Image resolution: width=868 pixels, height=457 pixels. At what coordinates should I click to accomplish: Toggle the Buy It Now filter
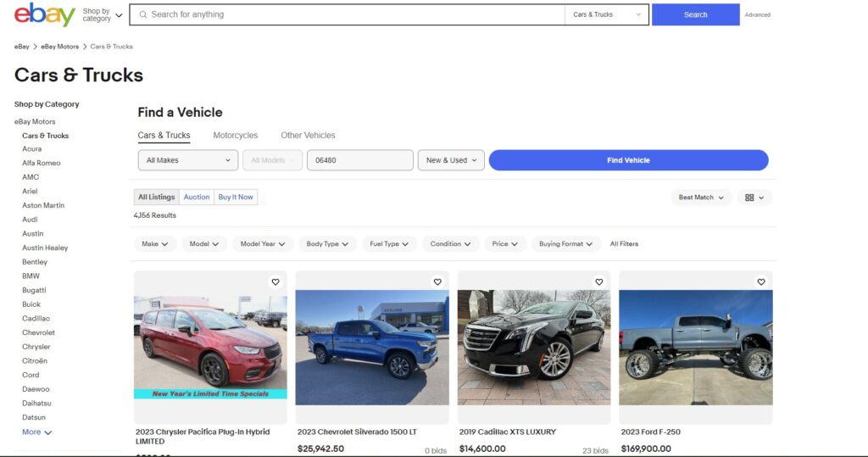(x=236, y=198)
